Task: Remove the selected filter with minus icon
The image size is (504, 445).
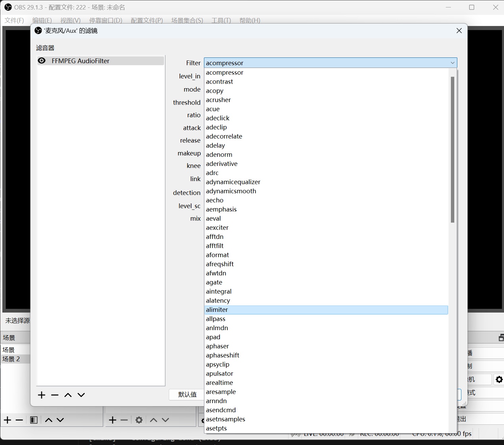Action: (x=55, y=395)
